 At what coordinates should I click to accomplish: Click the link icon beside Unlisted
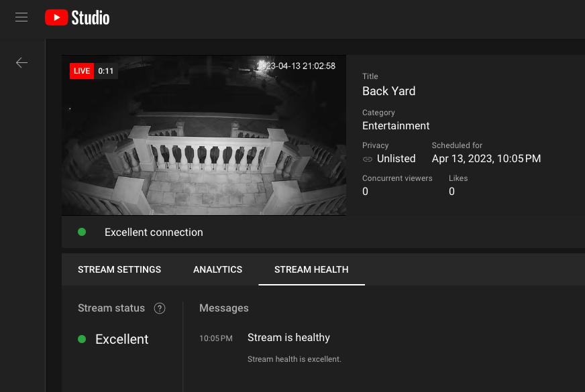tap(368, 159)
